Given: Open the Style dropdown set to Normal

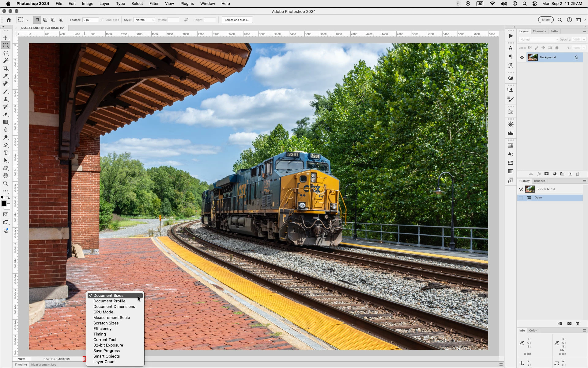Looking at the screenshot, I should [144, 20].
